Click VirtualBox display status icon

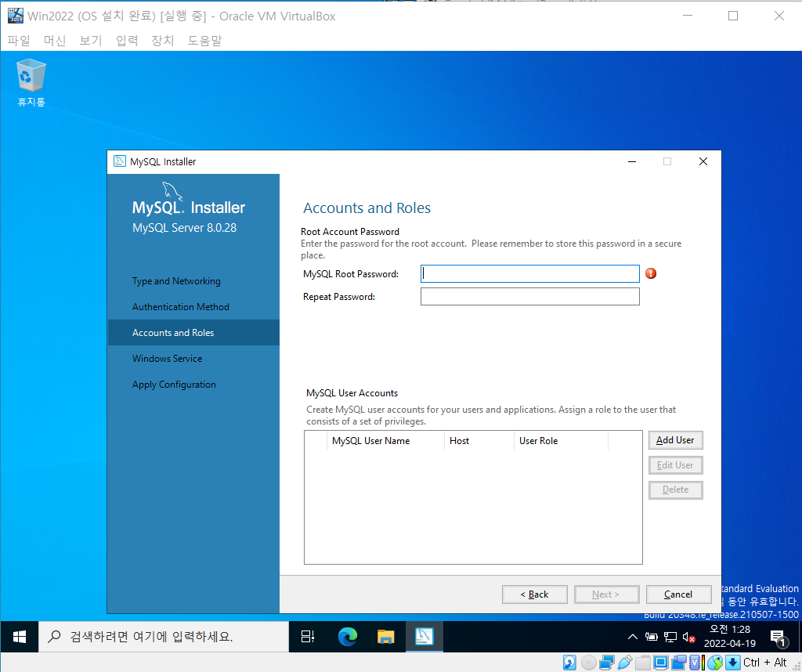(660, 663)
